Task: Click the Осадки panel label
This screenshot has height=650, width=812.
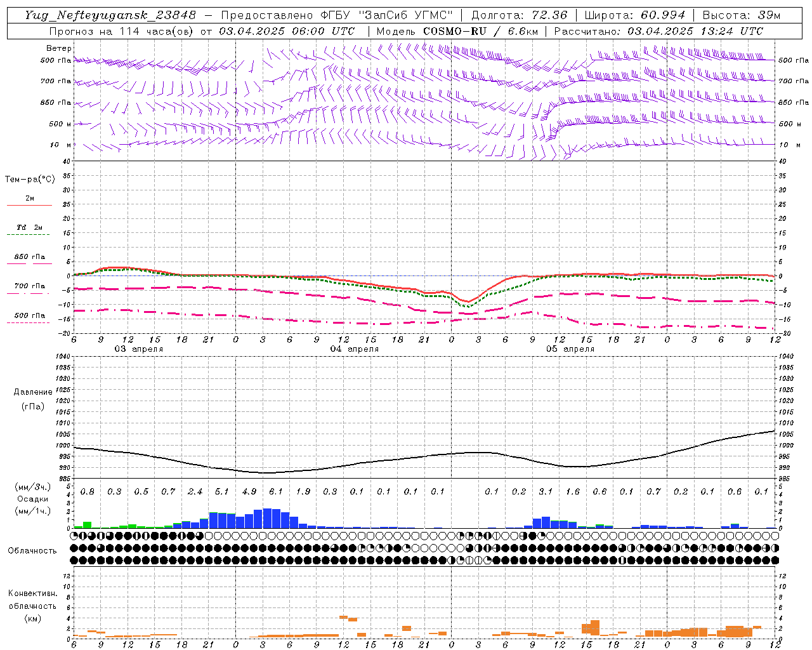Action: (x=32, y=499)
